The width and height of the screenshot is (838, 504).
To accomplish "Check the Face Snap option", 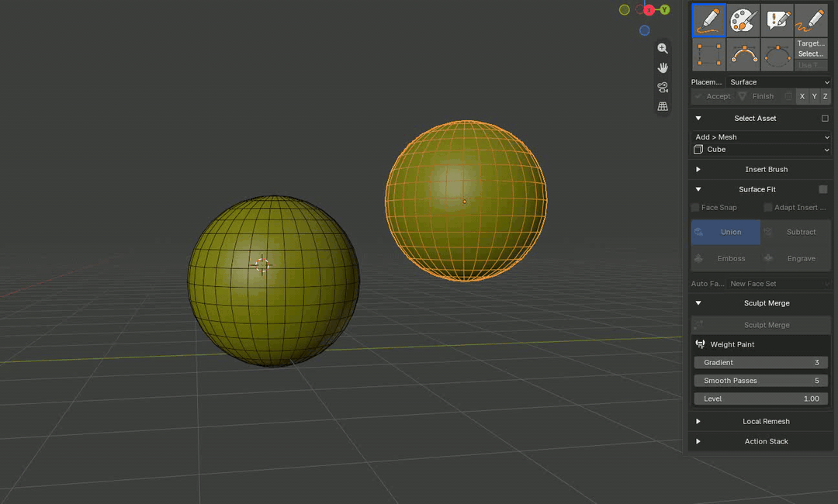I will tap(695, 207).
